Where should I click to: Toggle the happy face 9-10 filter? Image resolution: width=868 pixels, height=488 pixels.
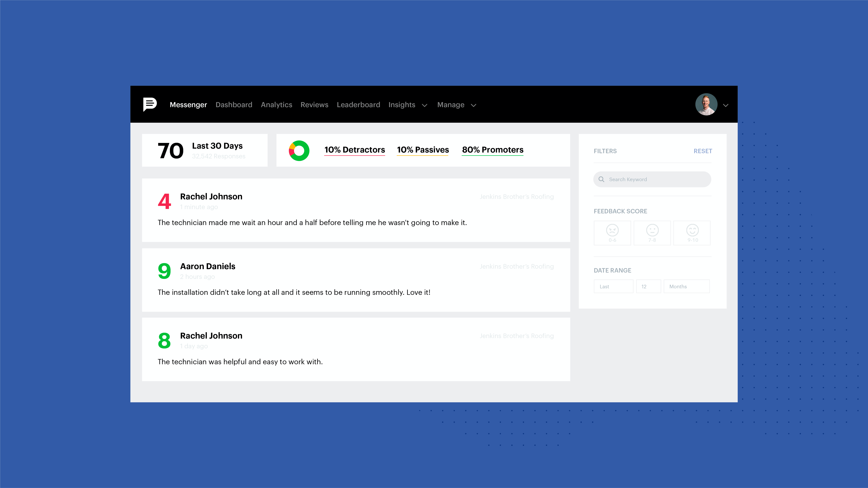(692, 233)
